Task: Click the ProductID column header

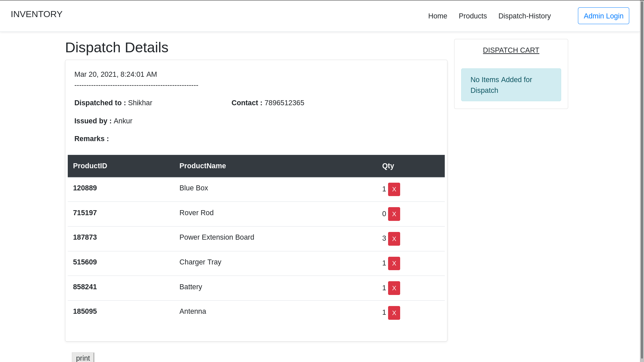Action: pyautogui.click(x=90, y=166)
